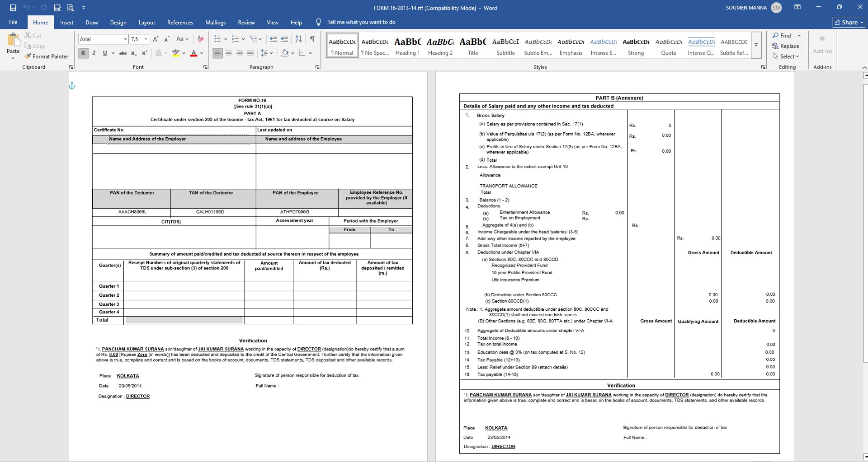The image size is (868, 462).
Task: Sort the selected paragraphs
Action: coord(298,39)
